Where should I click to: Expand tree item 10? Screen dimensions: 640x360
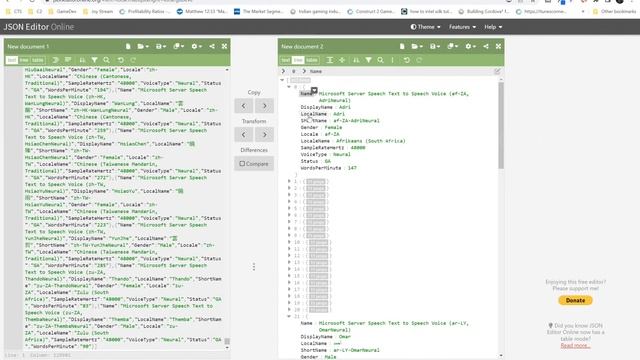click(289, 242)
